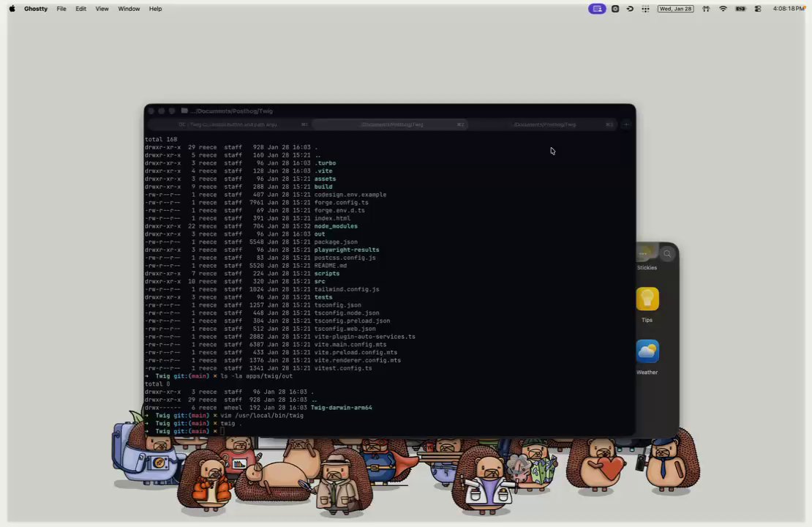This screenshot has height=527, width=812.
Task: Click the purple screen sharing indicator
Action: click(597, 9)
